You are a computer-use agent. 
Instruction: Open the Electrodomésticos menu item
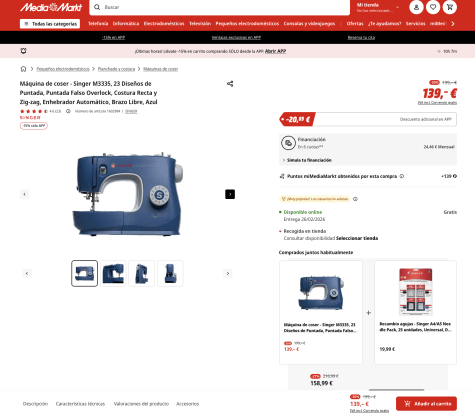(x=164, y=24)
